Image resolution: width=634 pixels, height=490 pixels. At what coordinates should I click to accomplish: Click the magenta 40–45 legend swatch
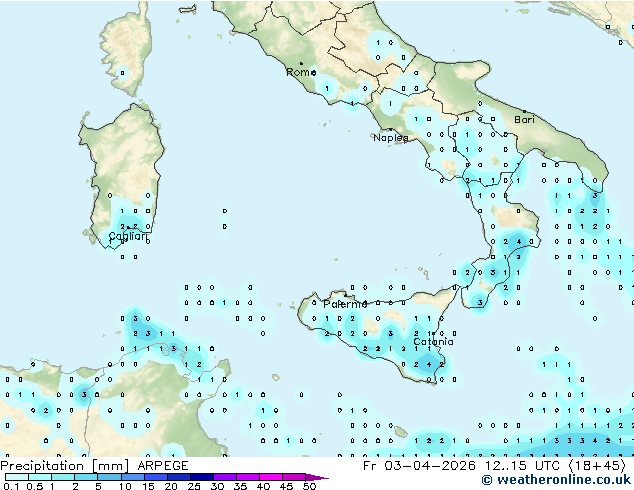click(271, 477)
